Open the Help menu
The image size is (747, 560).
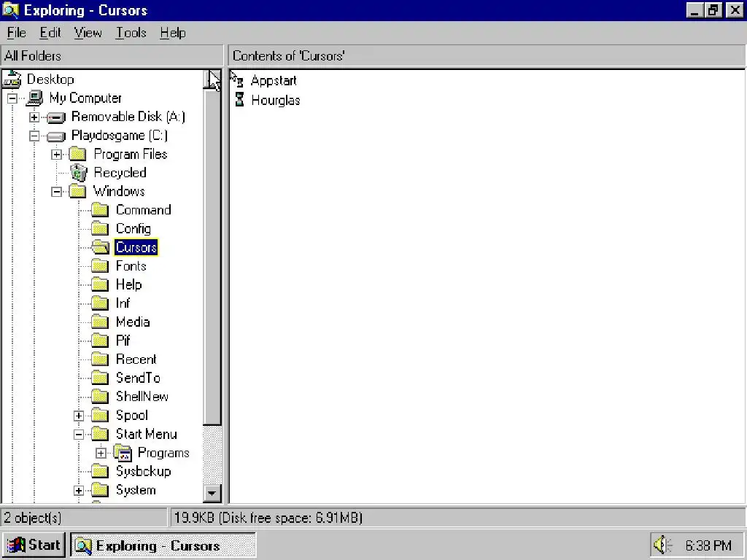pos(172,33)
